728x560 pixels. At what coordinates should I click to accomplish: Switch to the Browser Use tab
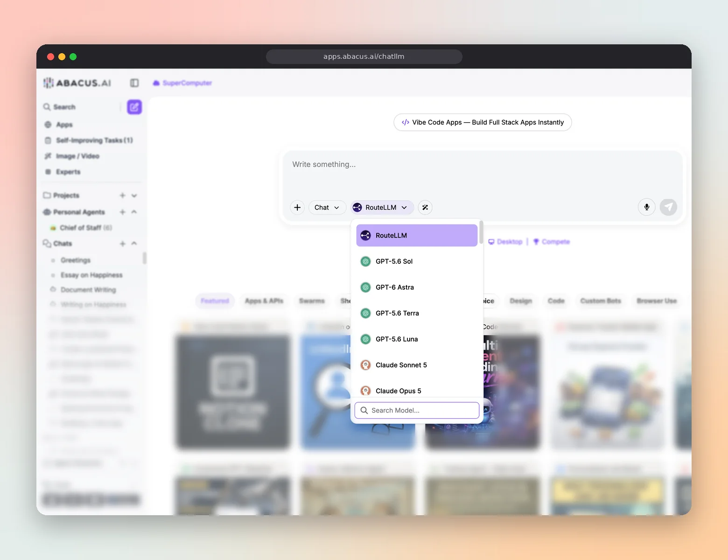657,301
